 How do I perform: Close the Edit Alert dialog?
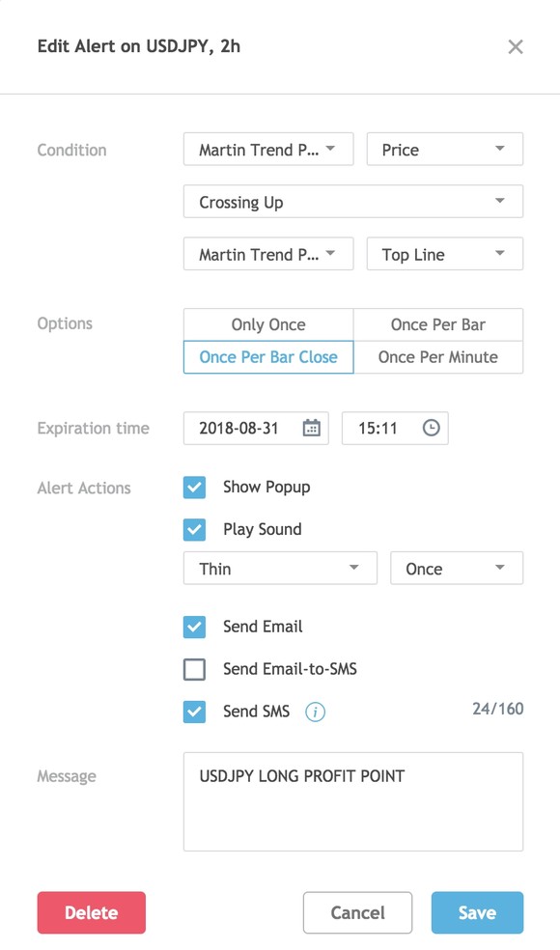click(x=516, y=46)
